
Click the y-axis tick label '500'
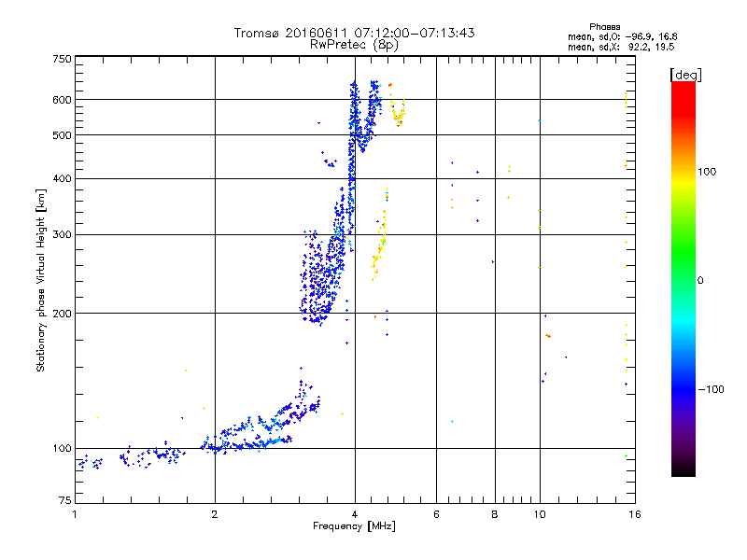(62, 135)
